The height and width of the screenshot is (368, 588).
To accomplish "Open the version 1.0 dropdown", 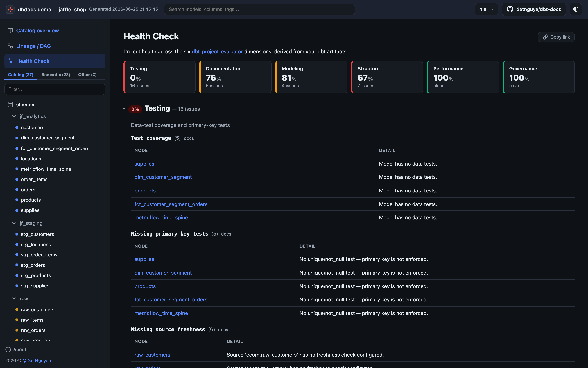I will 486,10.
